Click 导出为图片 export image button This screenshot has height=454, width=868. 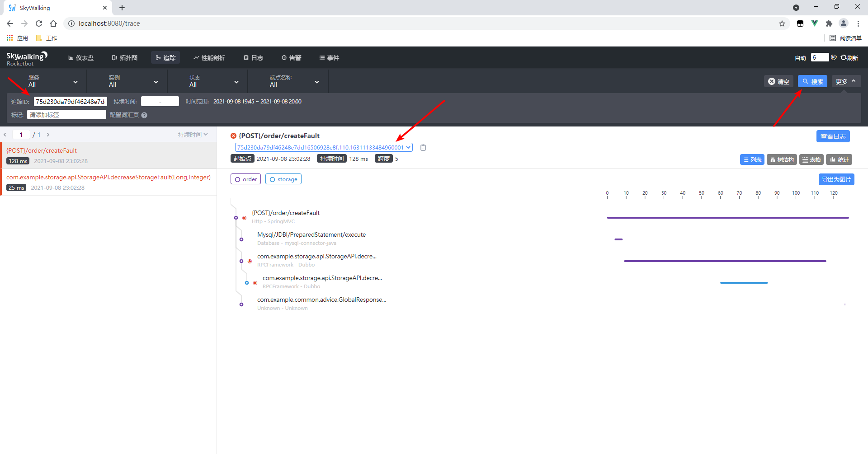pyautogui.click(x=836, y=179)
